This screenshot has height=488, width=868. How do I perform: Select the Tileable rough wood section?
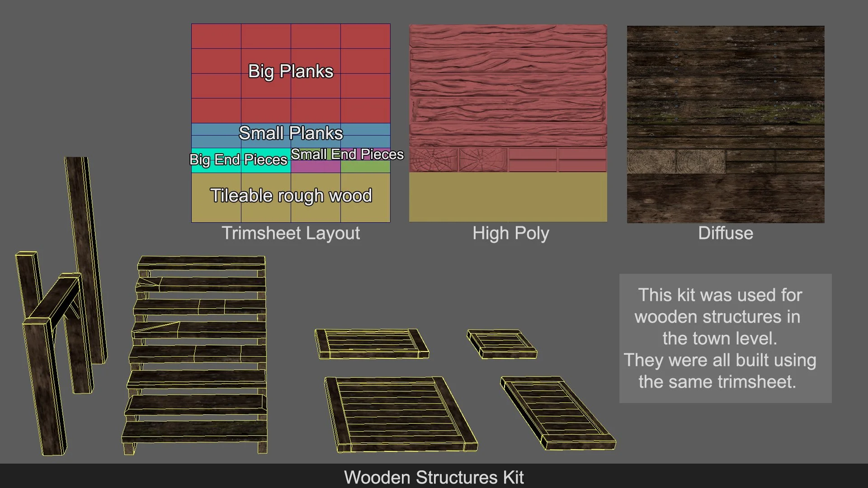tap(290, 197)
